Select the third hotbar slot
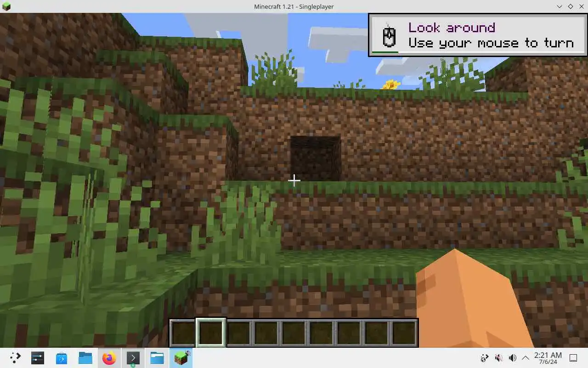This screenshot has height=368, width=588. (x=238, y=333)
